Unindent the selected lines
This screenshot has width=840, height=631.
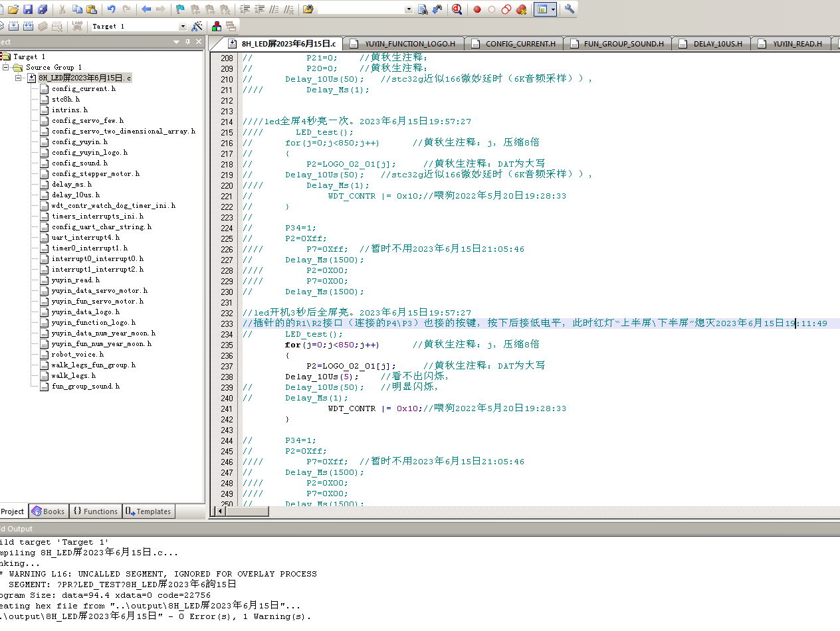click(x=259, y=9)
